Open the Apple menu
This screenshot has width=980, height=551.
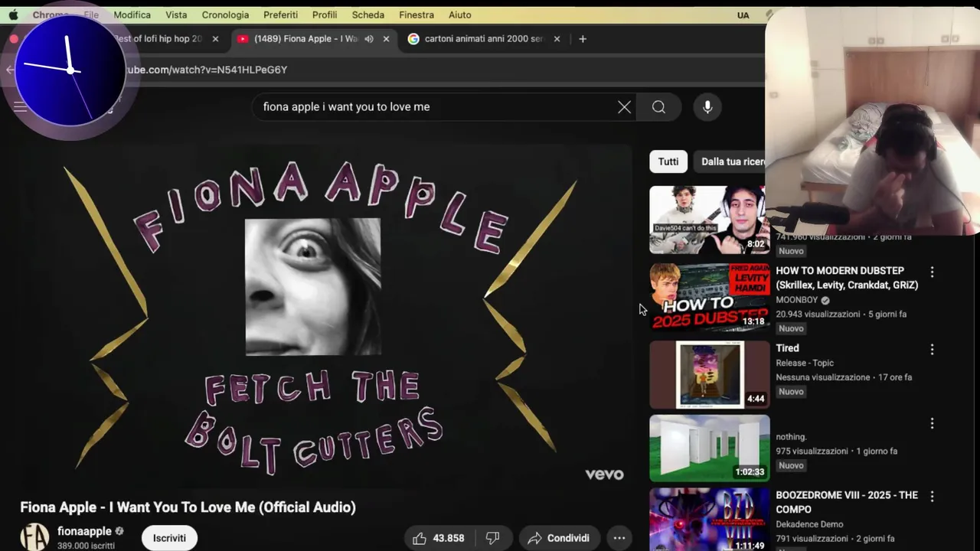point(13,15)
